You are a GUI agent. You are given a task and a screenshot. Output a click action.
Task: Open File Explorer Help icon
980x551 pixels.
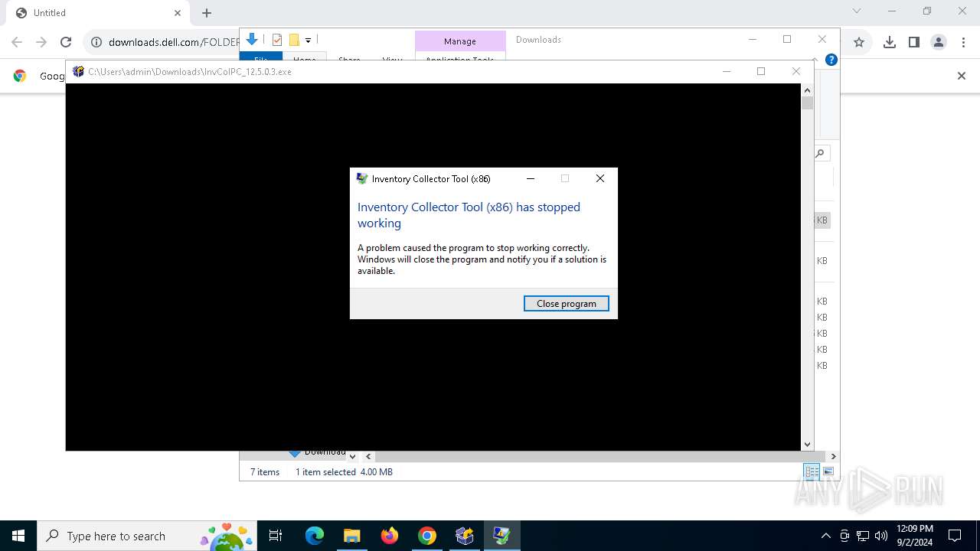coord(831,60)
